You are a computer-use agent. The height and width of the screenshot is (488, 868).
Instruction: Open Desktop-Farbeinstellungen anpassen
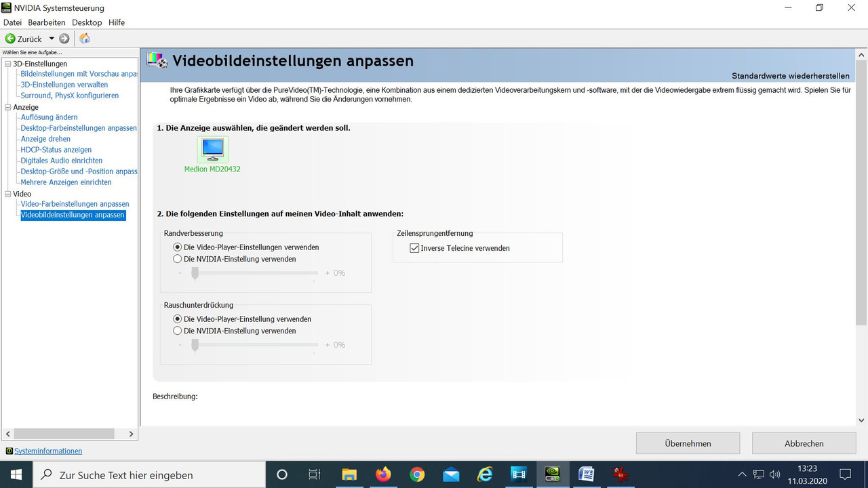79,128
